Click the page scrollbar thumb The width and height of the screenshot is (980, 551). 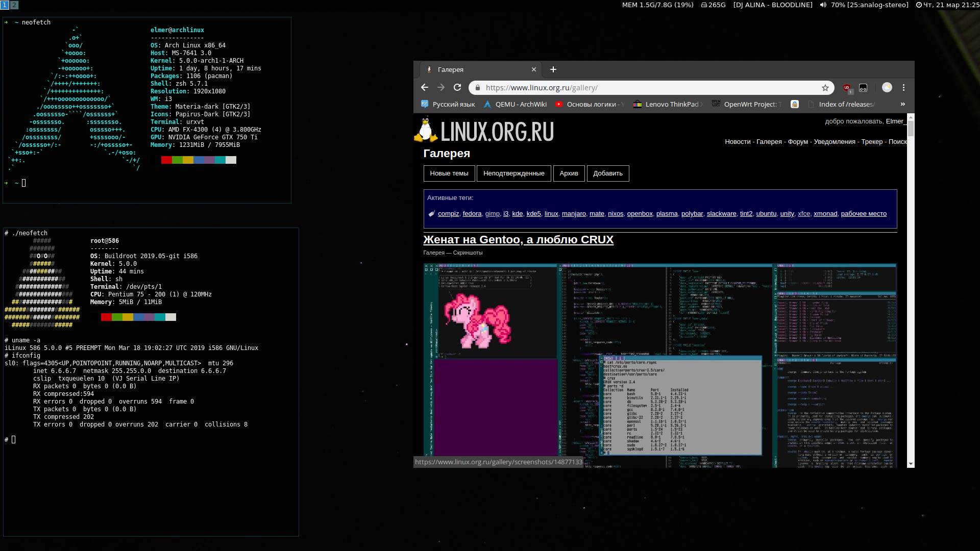pyautogui.click(x=911, y=129)
